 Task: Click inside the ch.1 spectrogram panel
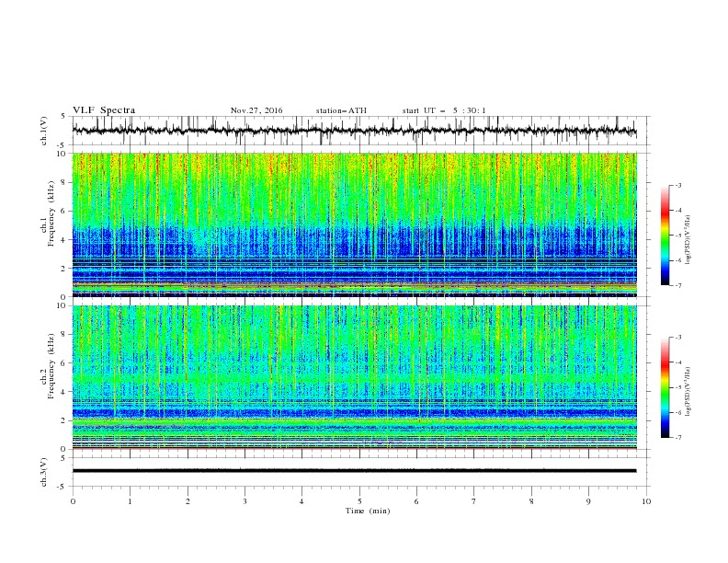coord(355,224)
